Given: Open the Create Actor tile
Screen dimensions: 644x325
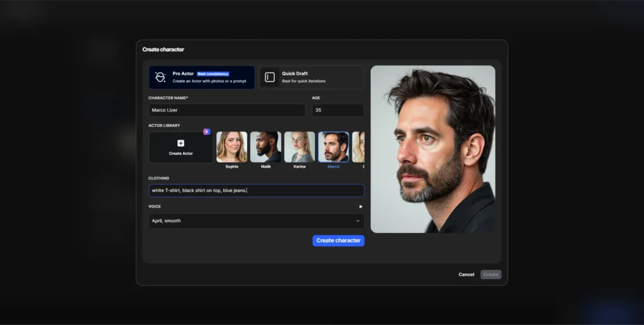Looking at the screenshot, I should click(180, 147).
